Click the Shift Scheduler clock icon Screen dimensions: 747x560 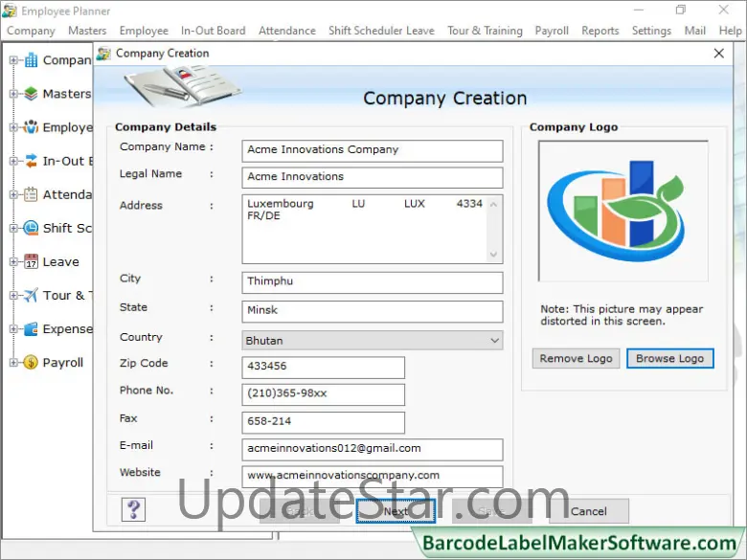(x=31, y=228)
